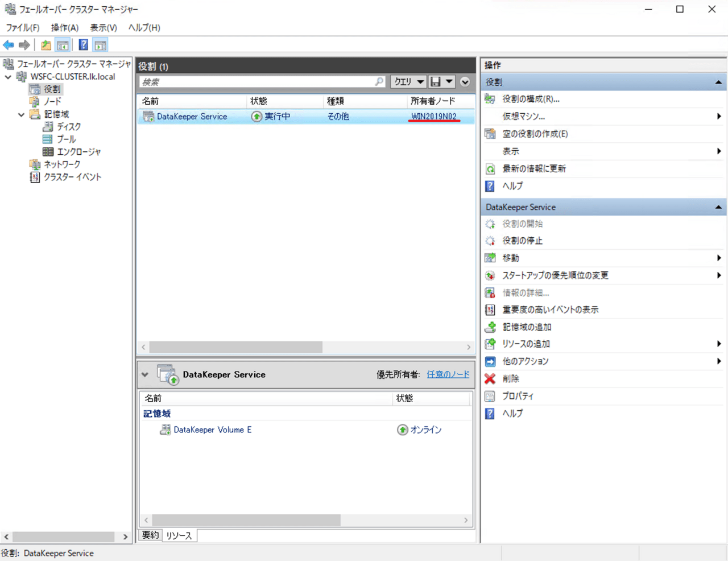Click the WIN2019N02 owner node cell

point(434,116)
